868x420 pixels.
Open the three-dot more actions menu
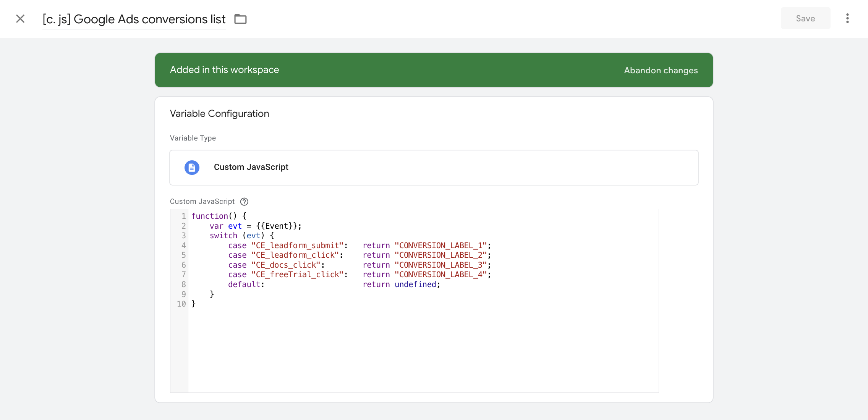[x=847, y=18]
